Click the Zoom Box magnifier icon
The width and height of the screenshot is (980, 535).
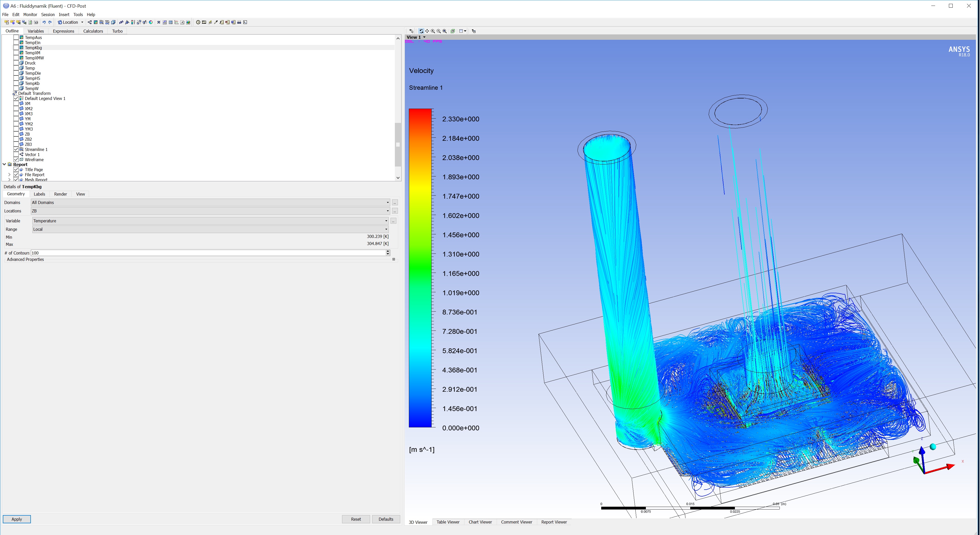[439, 31]
